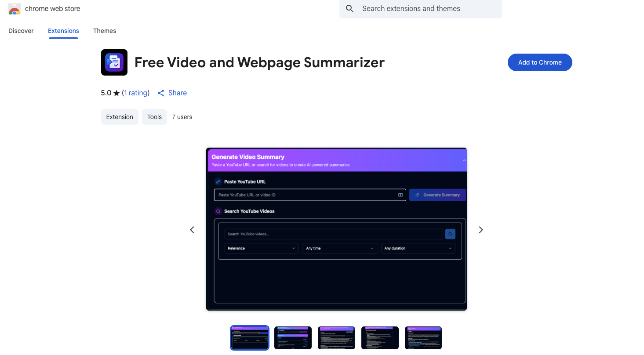Click the search magnifier icon
The height and width of the screenshot is (355, 644).
tap(349, 9)
